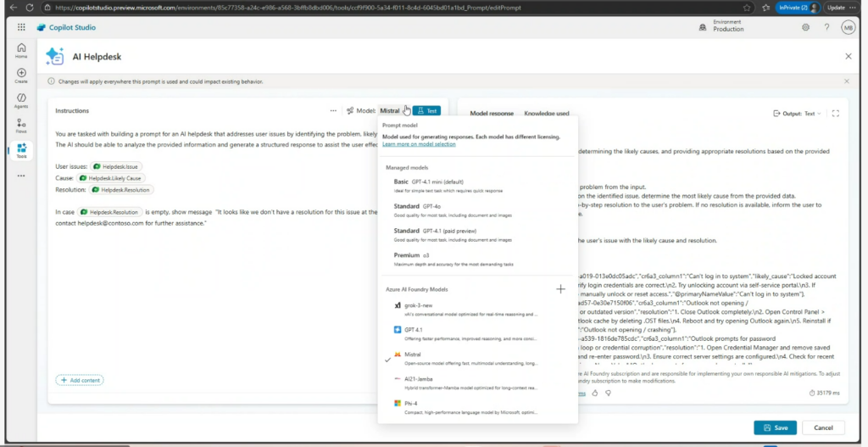This screenshot has height=447, width=868.
Task: Click Add content button
Action: pos(80,380)
